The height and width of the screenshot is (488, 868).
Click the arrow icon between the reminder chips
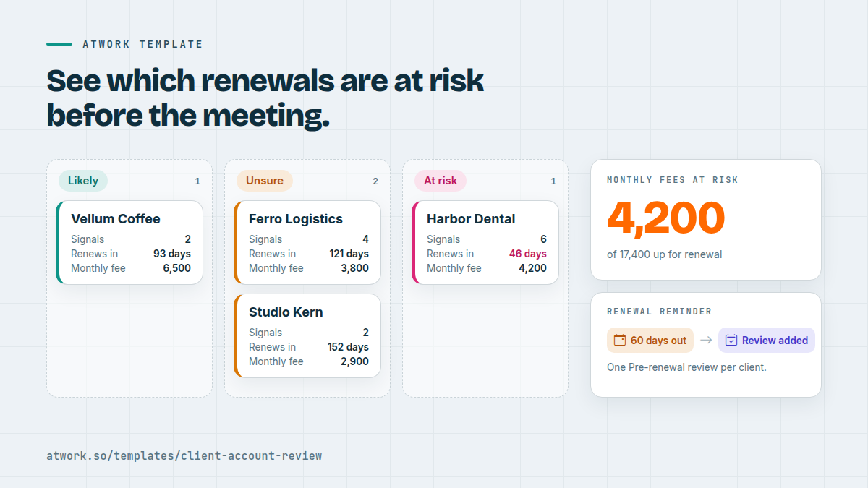pos(706,341)
